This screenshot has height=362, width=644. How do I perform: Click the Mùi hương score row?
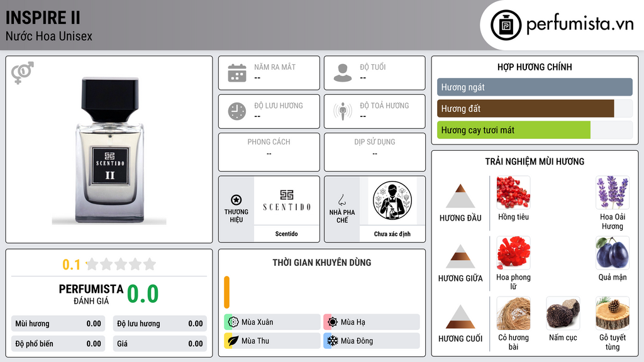coord(58,324)
